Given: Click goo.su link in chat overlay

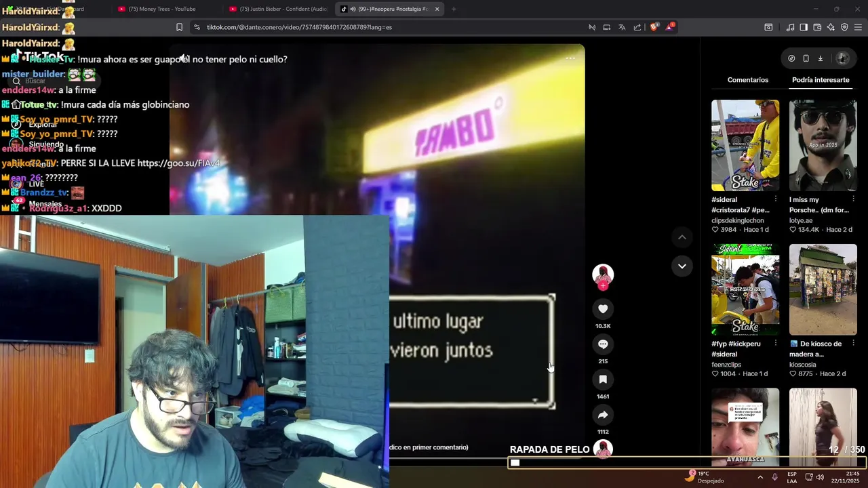Looking at the screenshot, I should pyautogui.click(x=178, y=163).
